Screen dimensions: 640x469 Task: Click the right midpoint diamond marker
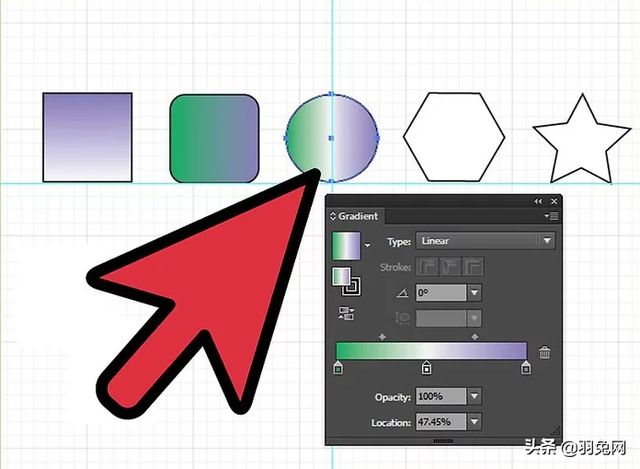click(x=475, y=337)
